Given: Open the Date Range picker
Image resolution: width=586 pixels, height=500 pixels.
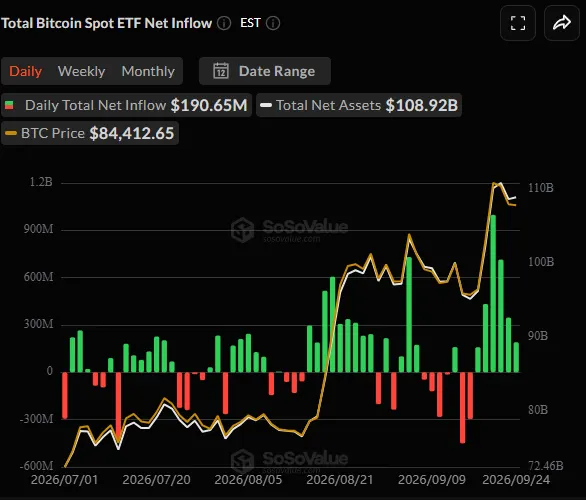Looking at the screenshot, I should [x=265, y=71].
